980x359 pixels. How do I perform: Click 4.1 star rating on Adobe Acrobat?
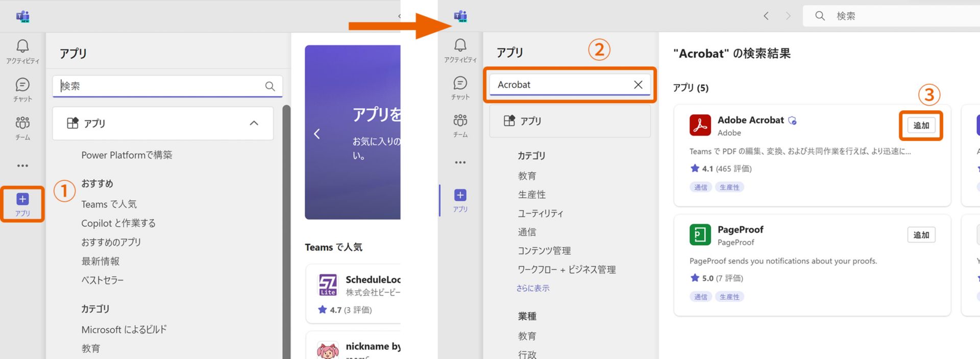coord(721,169)
